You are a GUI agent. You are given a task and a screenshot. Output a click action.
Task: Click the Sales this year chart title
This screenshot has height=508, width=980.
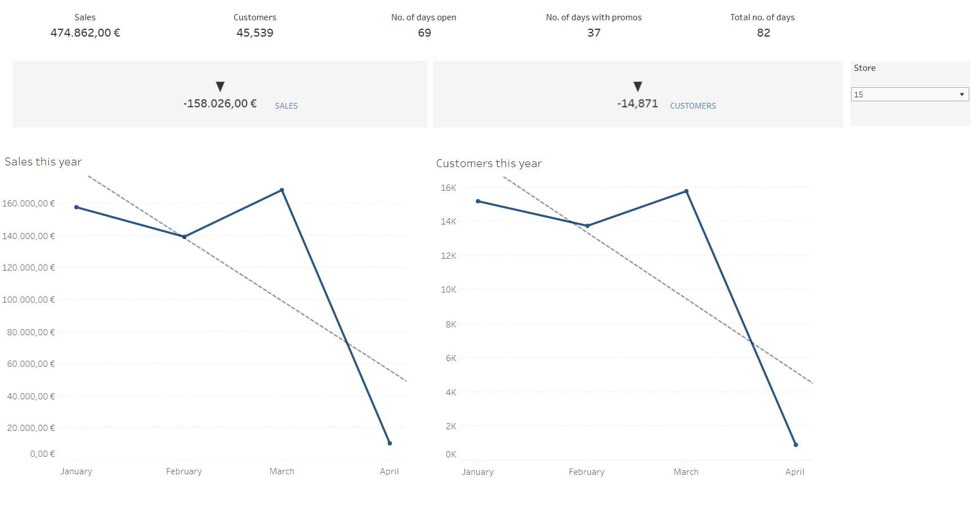click(43, 161)
